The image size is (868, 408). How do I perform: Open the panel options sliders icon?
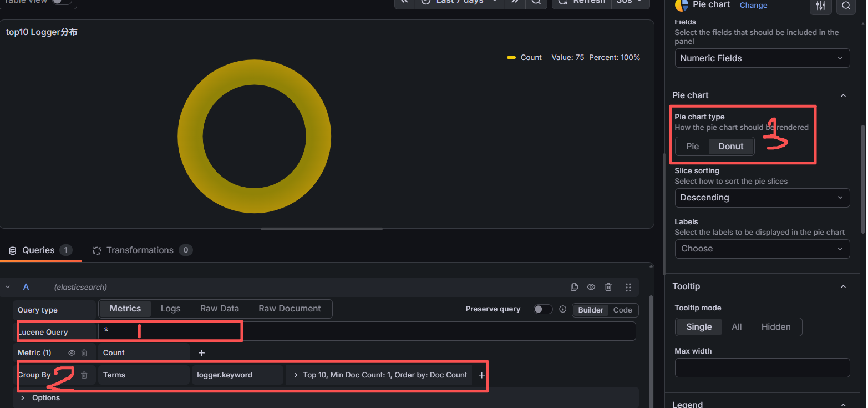821,6
